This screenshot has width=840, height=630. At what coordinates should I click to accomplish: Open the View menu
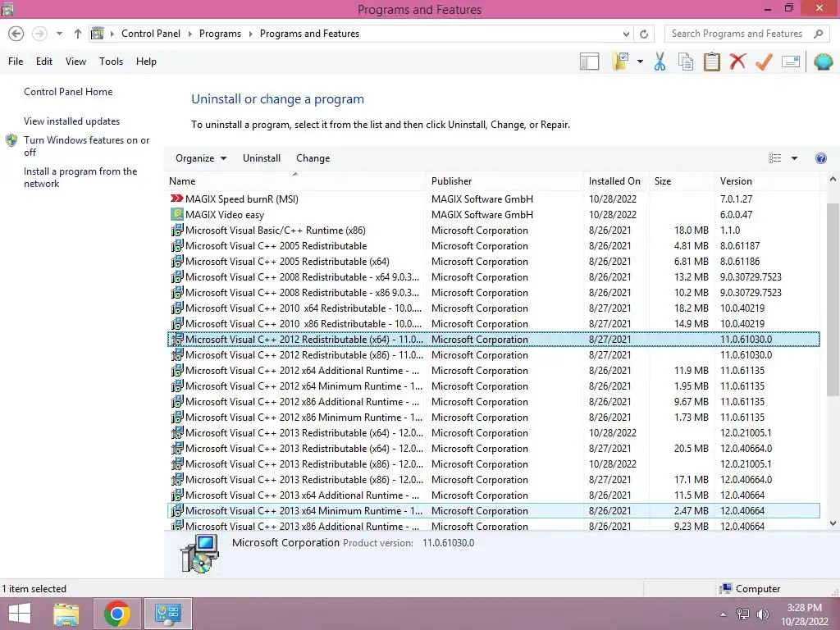(75, 61)
